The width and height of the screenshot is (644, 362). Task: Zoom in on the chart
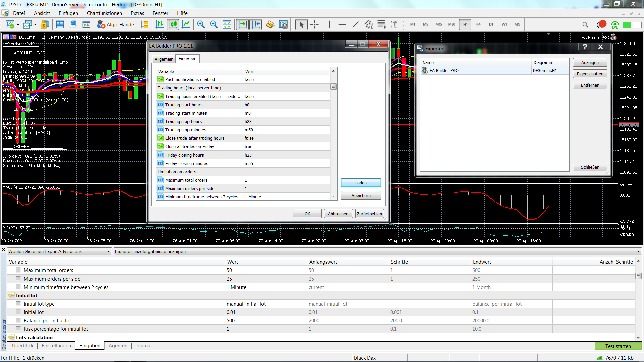[201, 24]
